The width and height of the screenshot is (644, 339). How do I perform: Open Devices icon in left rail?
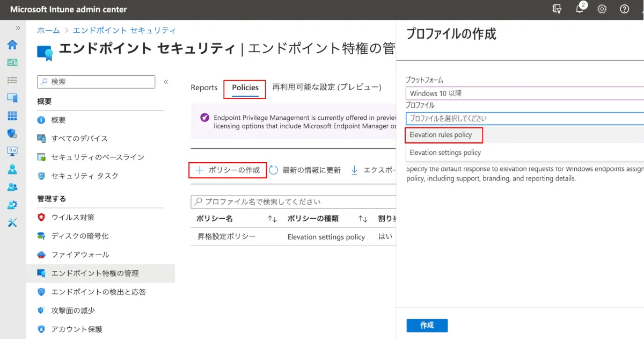tap(12, 98)
